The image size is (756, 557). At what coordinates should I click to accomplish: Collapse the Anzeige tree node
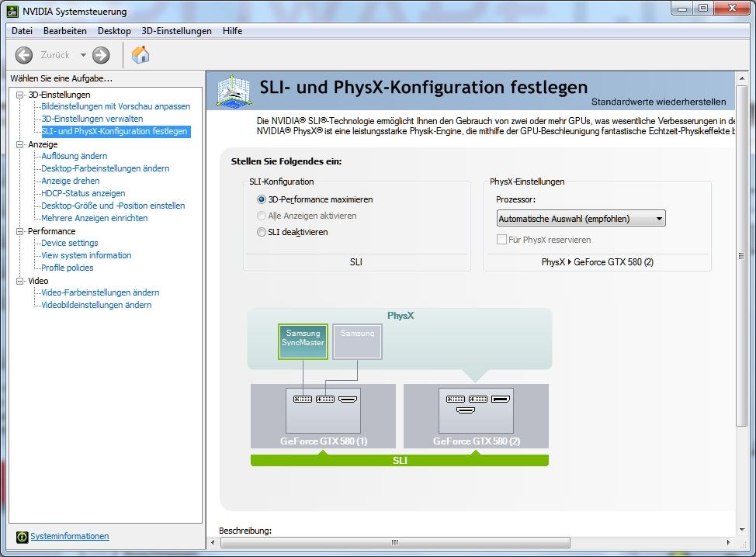click(19, 144)
